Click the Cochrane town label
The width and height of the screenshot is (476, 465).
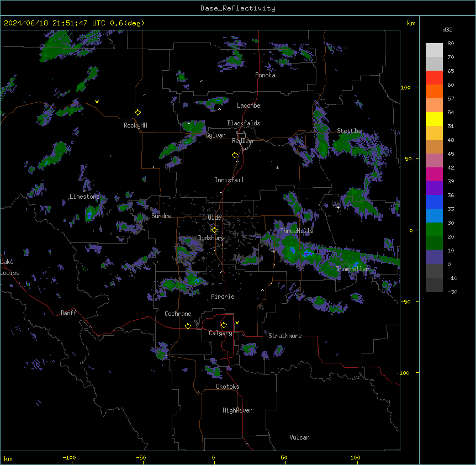178,314
